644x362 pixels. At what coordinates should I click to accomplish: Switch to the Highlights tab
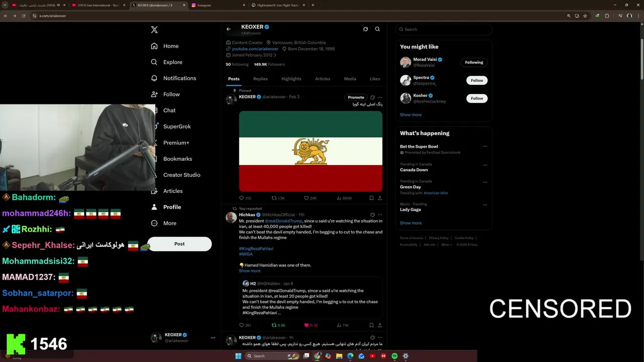291,79
